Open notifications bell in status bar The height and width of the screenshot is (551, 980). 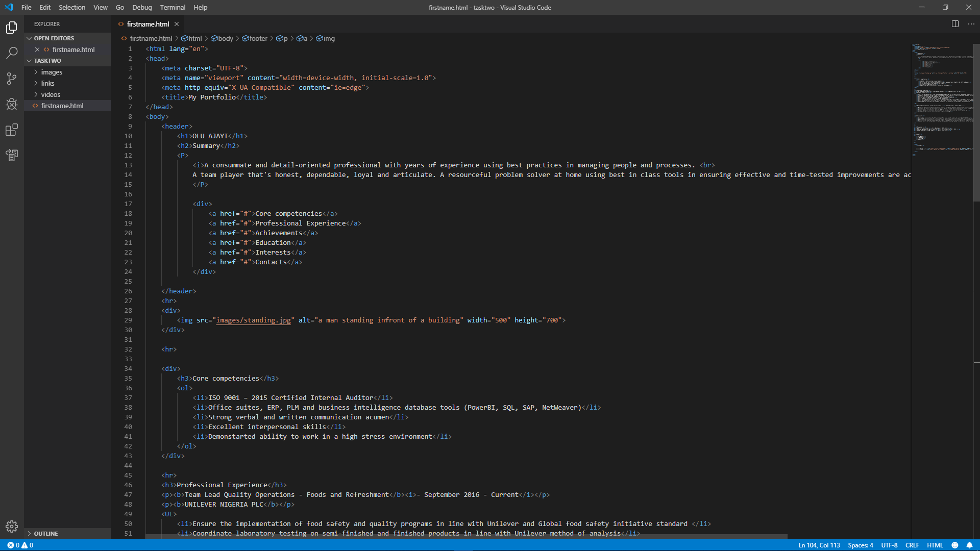[969, 545]
